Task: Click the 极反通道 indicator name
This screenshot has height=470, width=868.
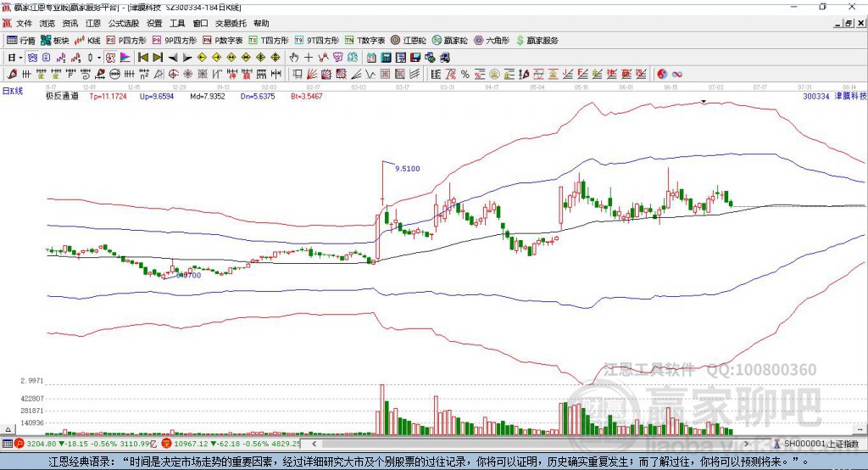Action: 62,96
